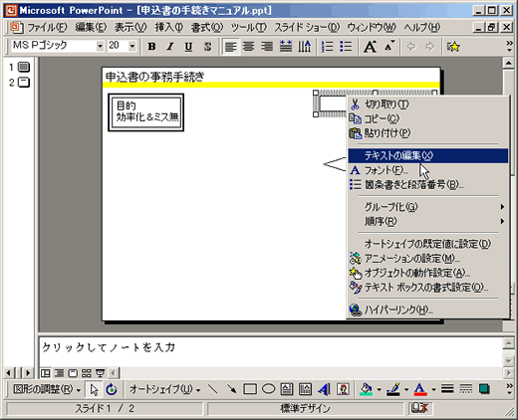This screenshot has width=518, height=420.
Task: Open 箇条書きと段落番号(B)... context item
Action: (428, 184)
